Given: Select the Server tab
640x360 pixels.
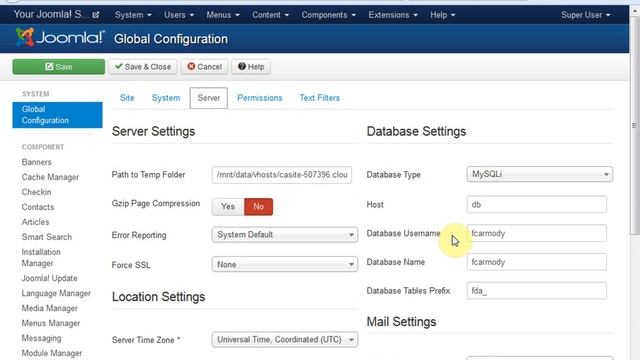Looking at the screenshot, I should click(209, 98).
